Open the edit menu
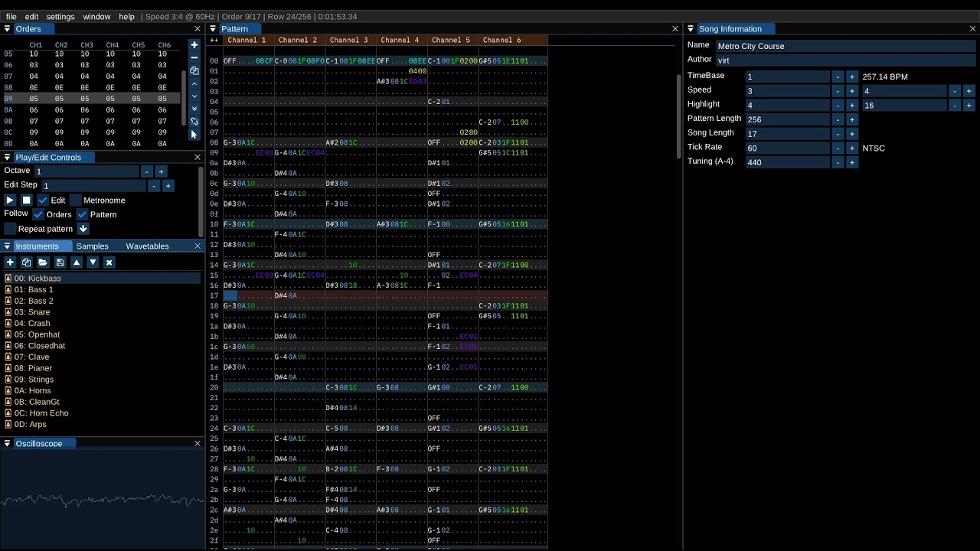The width and height of the screenshot is (980, 551). click(x=31, y=16)
